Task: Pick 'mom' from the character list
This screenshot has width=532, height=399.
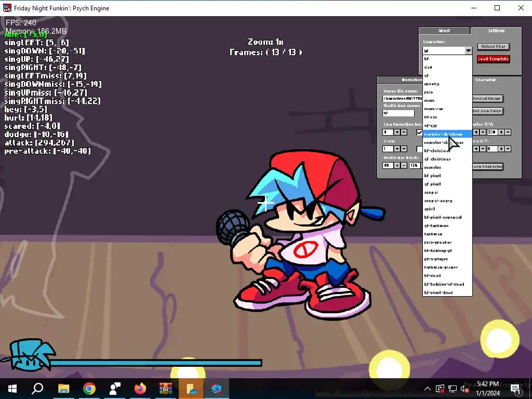Action: pos(447,100)
